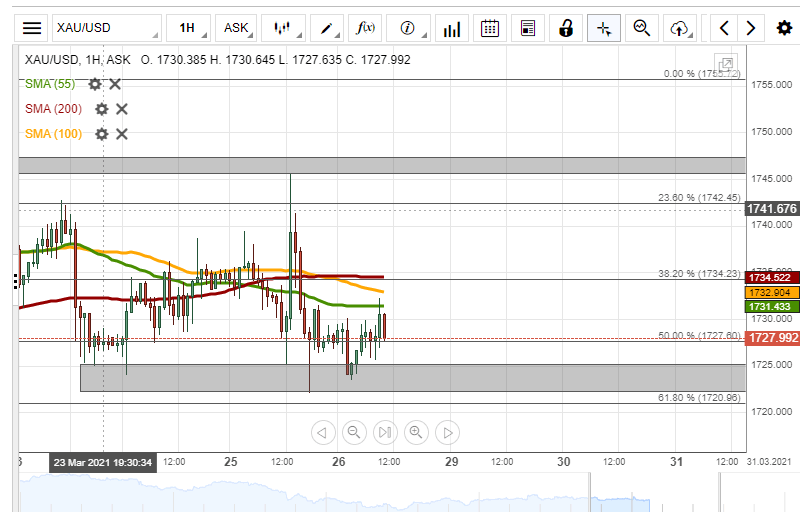Open chart settings gear in toolbar
This screenshot has height=529, width=811.
point(785,28)
